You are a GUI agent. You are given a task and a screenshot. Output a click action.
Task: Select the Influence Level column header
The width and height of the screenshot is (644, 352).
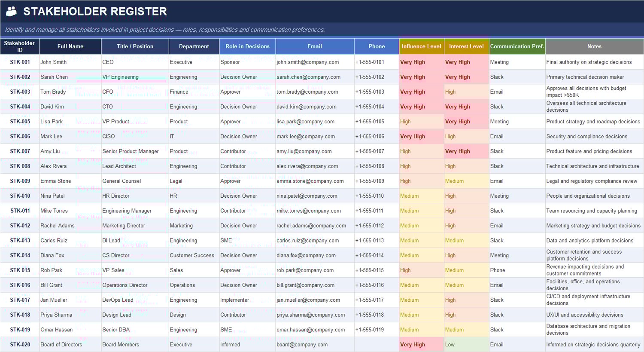point(421,46)
